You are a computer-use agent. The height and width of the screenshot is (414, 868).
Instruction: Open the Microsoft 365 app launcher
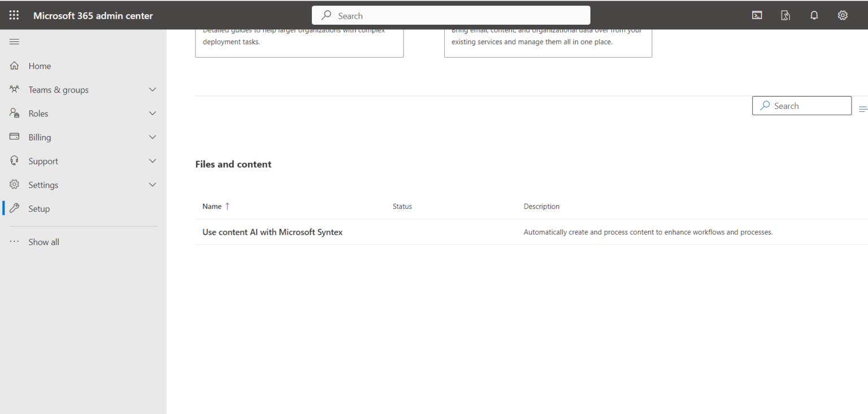click(14, 15)
